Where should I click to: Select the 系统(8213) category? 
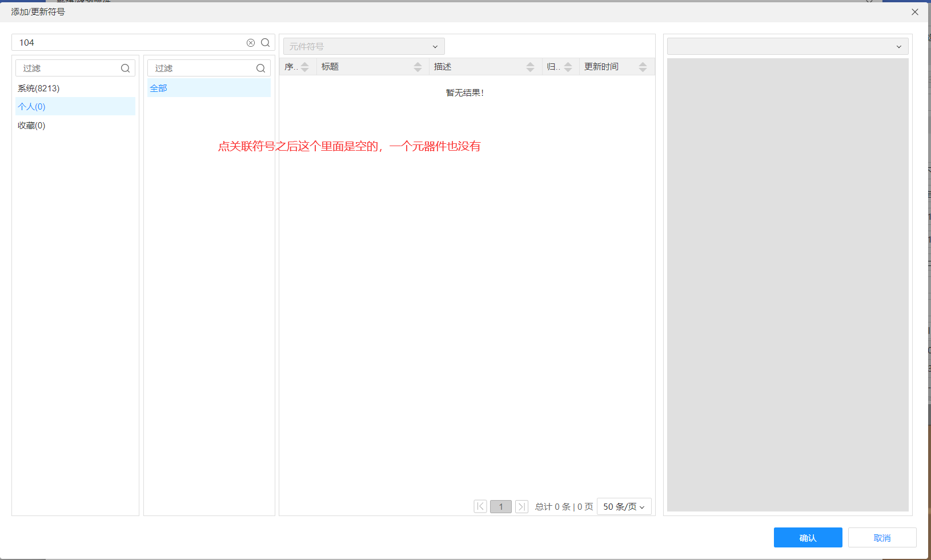(x=39, y=88)
